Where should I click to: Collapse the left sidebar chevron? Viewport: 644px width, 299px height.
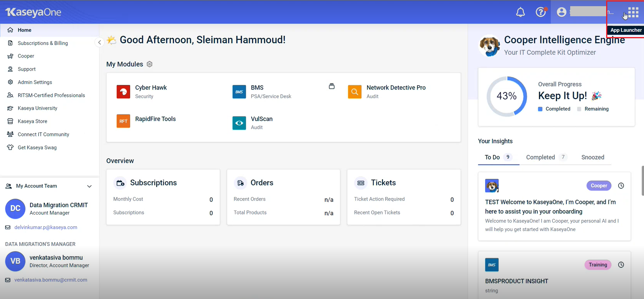99,42
